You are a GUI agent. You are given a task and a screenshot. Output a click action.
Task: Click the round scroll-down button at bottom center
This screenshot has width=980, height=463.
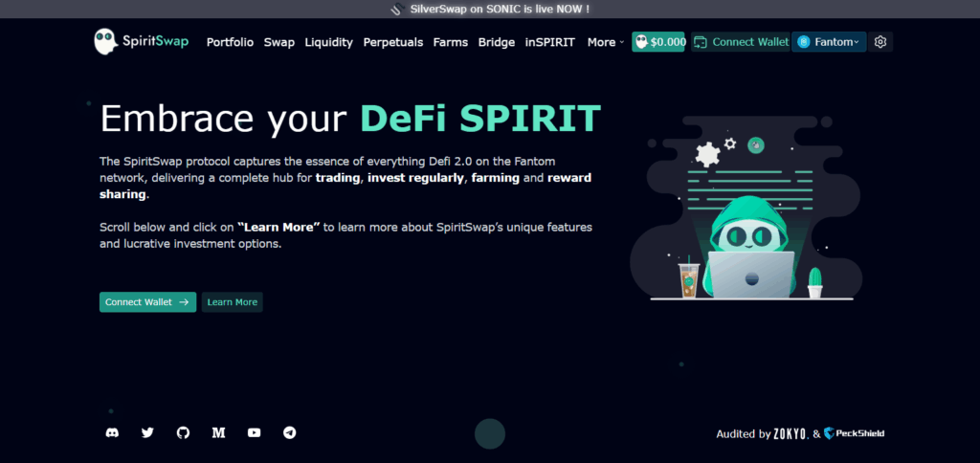[x=490, y=433]
